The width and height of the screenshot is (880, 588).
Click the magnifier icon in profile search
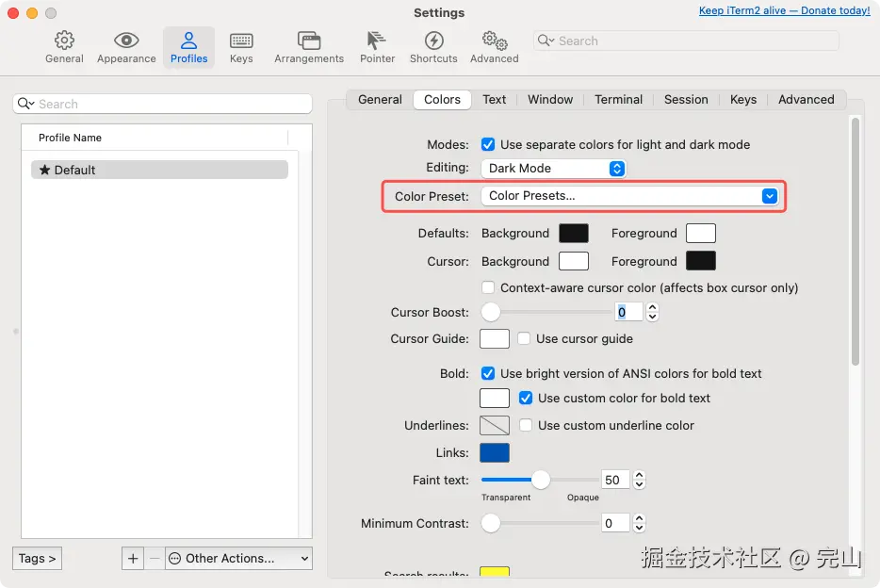tap(25, 104)
